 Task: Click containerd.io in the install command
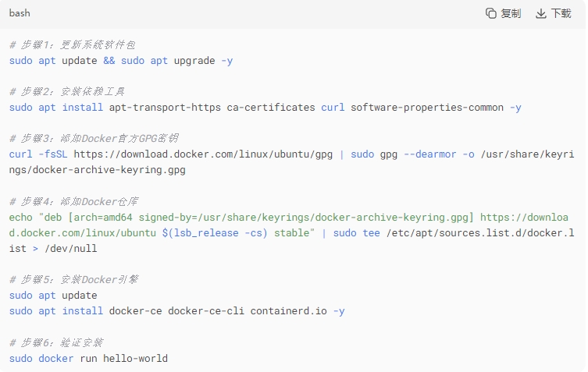coord(288,311)
